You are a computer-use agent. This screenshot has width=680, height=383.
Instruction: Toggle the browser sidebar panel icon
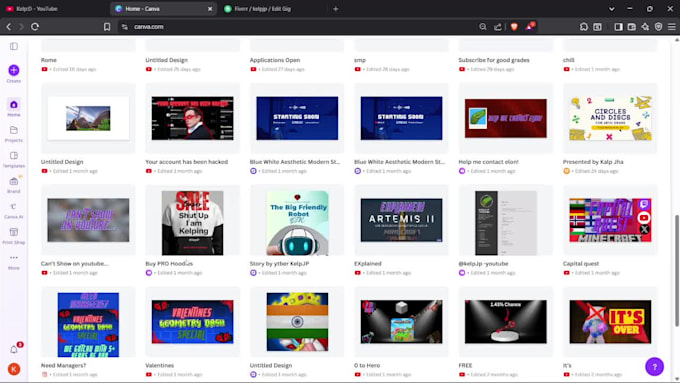pos(618,27)
